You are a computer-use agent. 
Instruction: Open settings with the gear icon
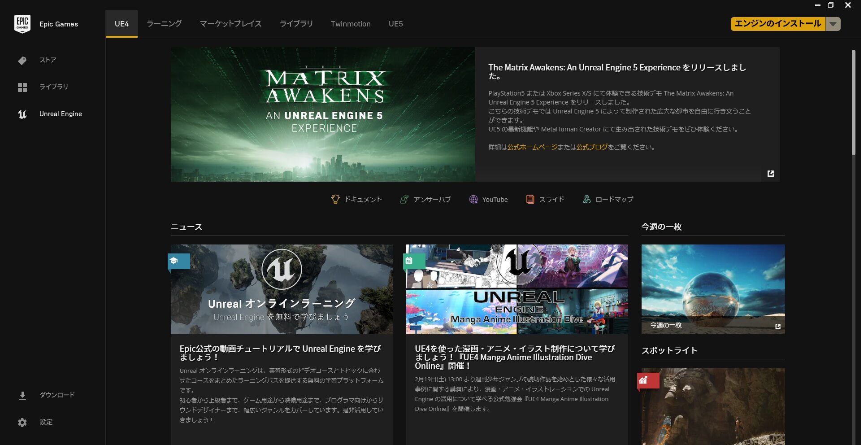tap(22, 423)
